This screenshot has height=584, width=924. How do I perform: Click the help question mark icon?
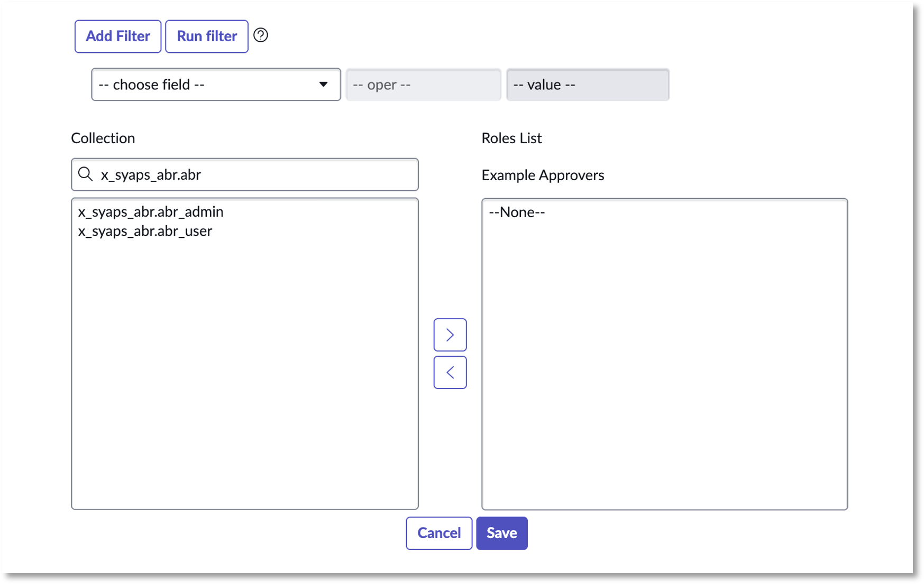click(x=261, y=35)
